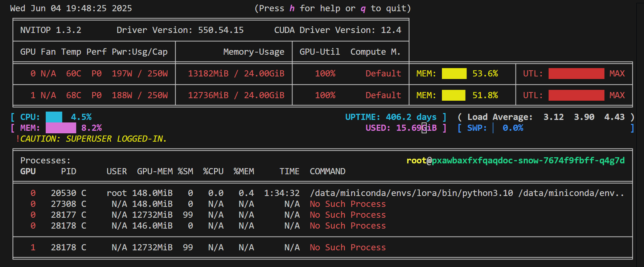Viewport: 644px width, 267px height.
Task: Click 'No Such Process' for PID 28177
Action: pos(348,215)
